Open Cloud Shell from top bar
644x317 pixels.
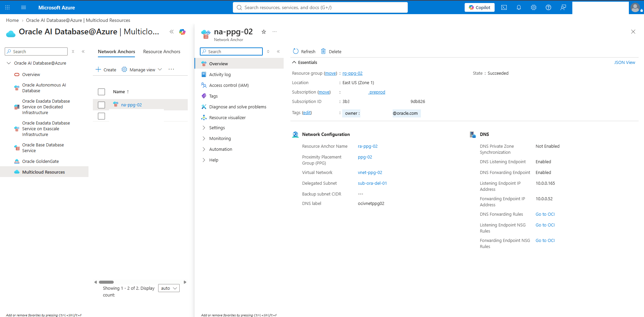[x=504, y=7]
